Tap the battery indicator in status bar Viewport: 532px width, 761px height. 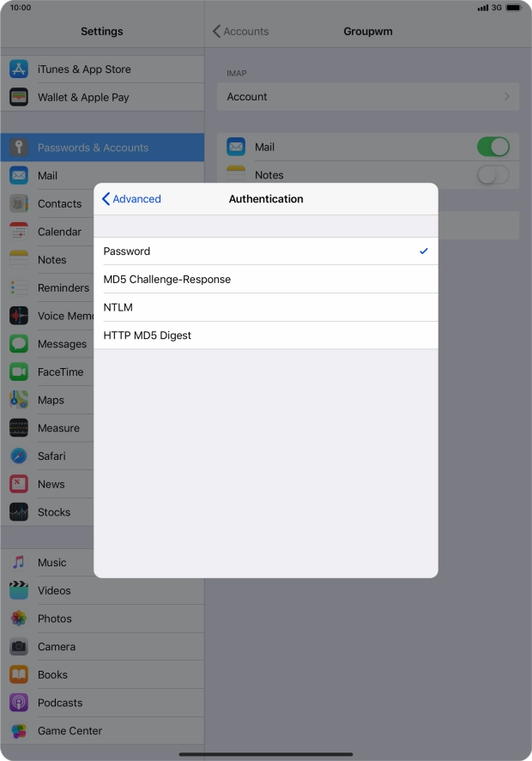click(512, 8)
